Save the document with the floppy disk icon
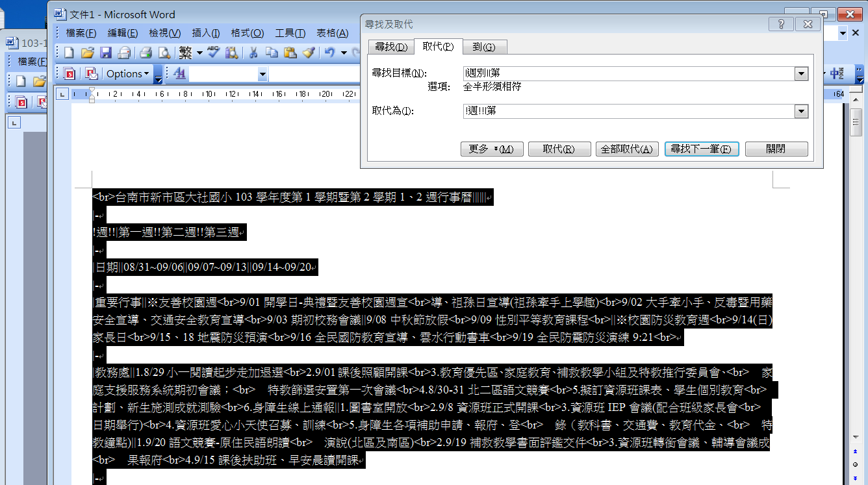Viewport: 868px width, 485px height. click(x=105, y=53)
